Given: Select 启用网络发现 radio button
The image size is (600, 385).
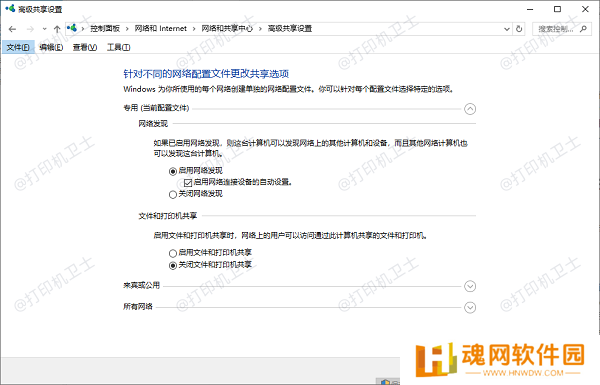Looking at the screenshot, I should point(173,171).
